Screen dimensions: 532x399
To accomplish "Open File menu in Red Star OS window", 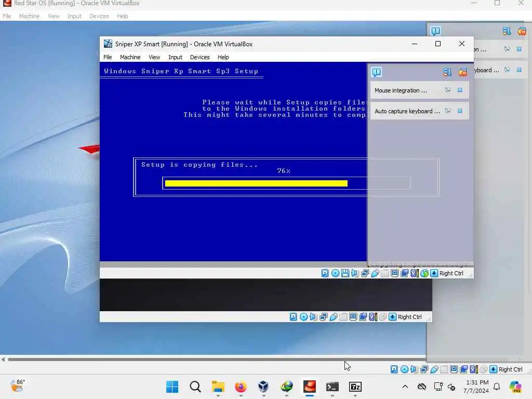I will [7, 16].
